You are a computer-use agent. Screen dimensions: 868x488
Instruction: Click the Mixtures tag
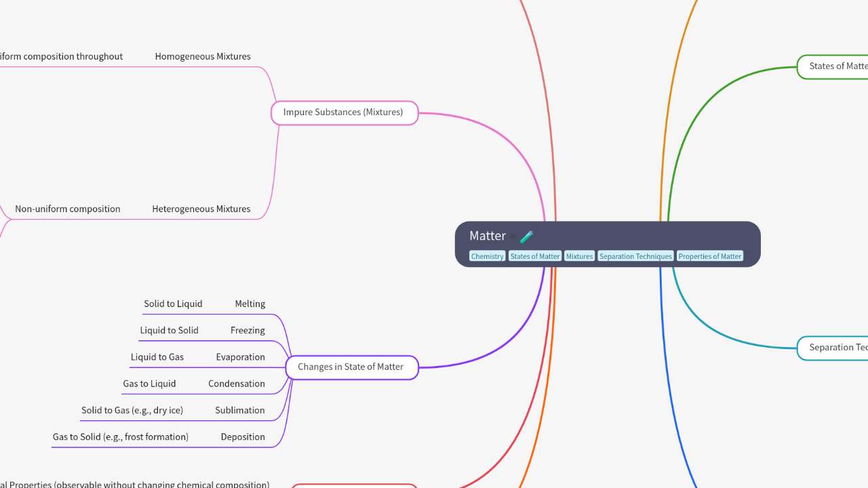[579, 256]
